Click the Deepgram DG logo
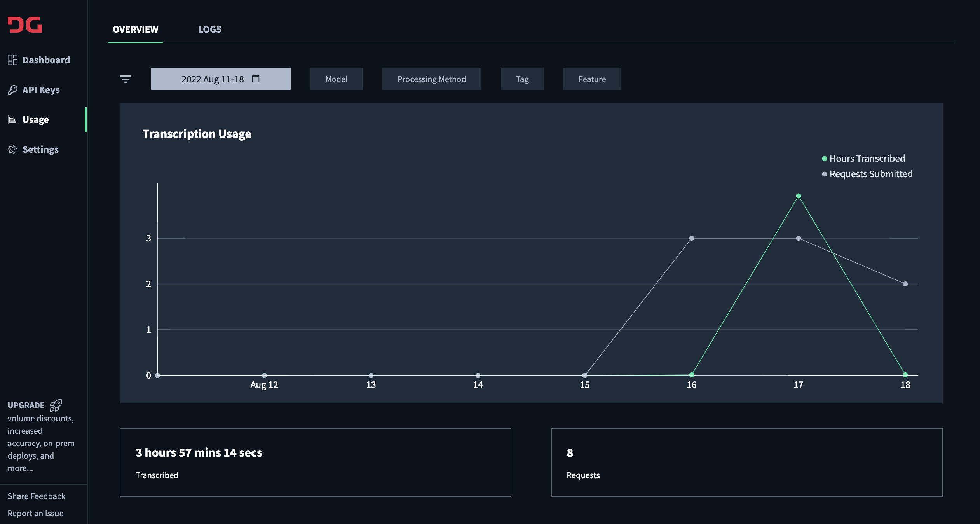980x524 pixels. (25, 25)
